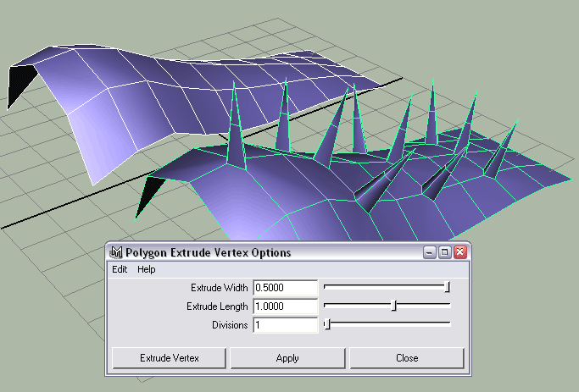Minimize the Polygon Extrude Vertex Options window
Viewport: 579px width, 392px height.
click(x=431, y=252)
